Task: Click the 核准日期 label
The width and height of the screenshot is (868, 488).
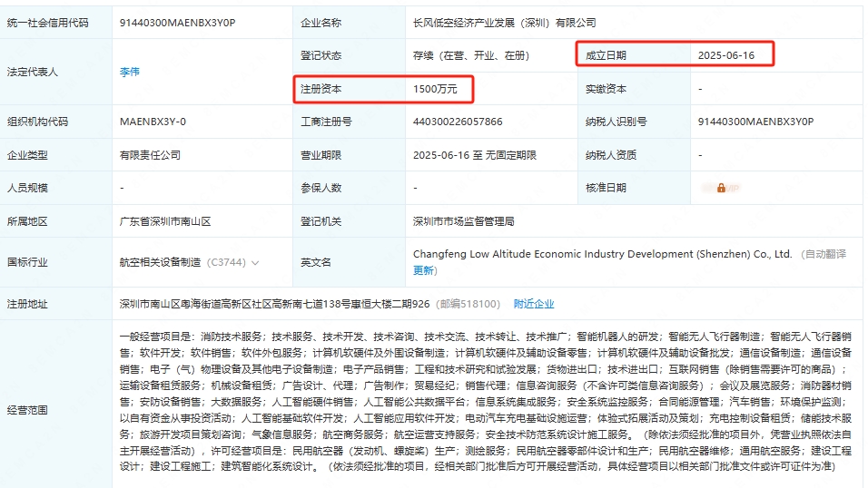Action: coord(606,188)
